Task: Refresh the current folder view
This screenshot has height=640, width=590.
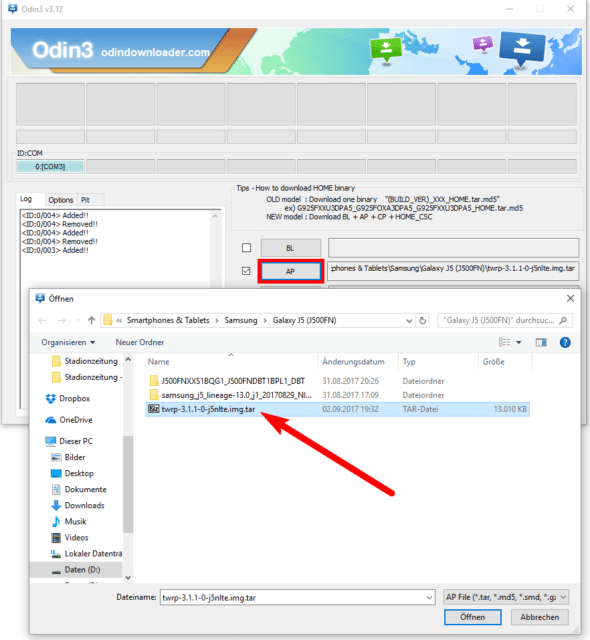Action: (423, 321)
